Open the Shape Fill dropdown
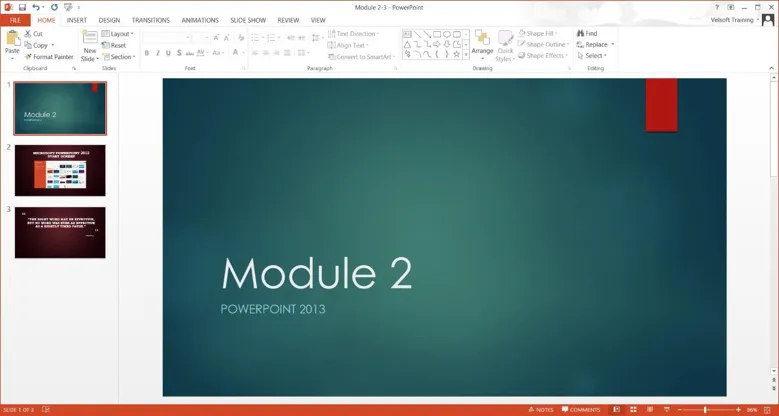This screenshot has height=416, width=779. click(x=538, y=33)
